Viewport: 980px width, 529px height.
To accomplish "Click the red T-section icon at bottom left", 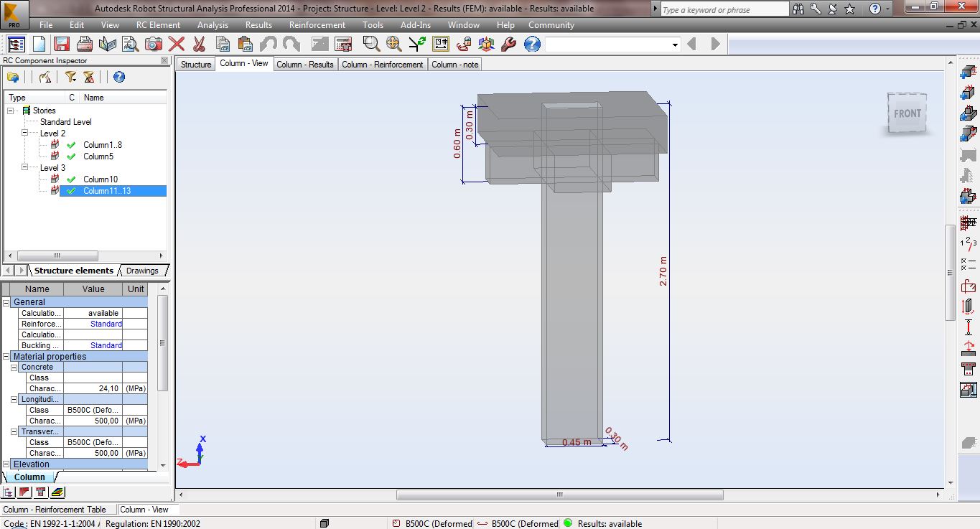I will 42,492.
